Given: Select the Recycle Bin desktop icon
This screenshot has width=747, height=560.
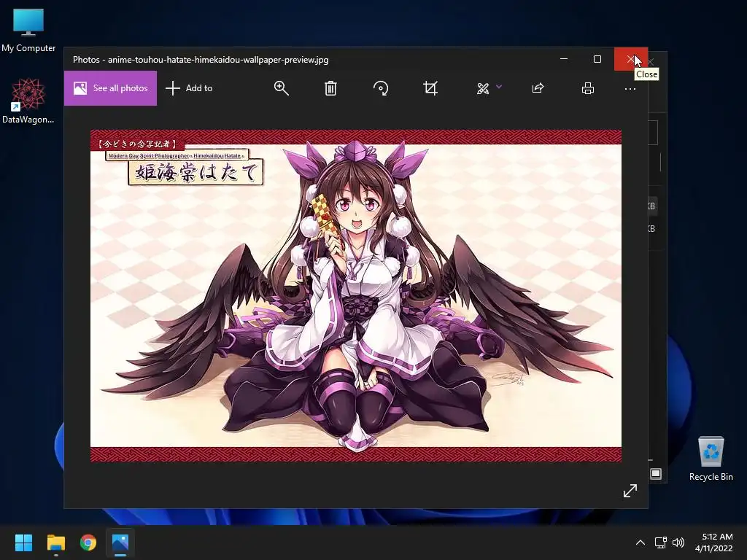Looking at the screenshot, I should [x=711, y=459].
